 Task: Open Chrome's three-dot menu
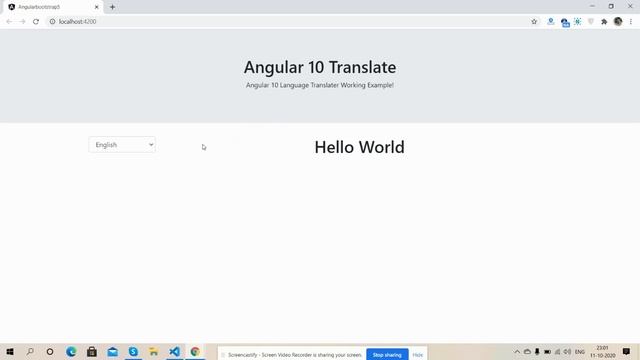click(631, 22)
